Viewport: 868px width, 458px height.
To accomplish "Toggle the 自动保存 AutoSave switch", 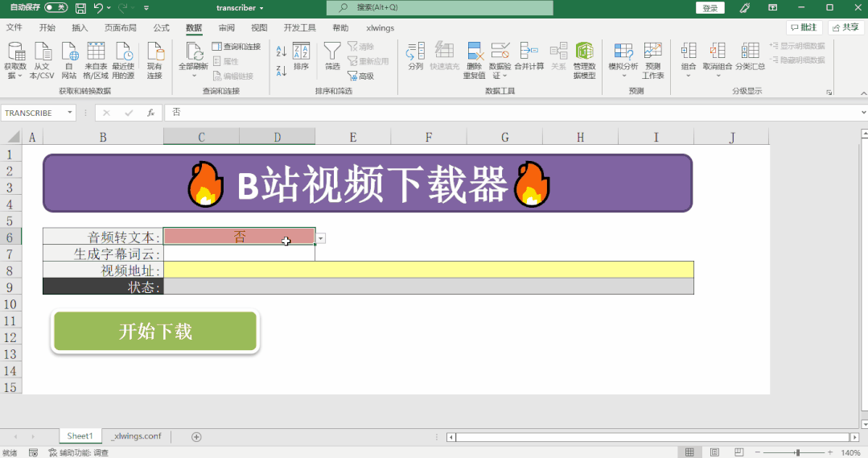I will click(x=56, y=8).
